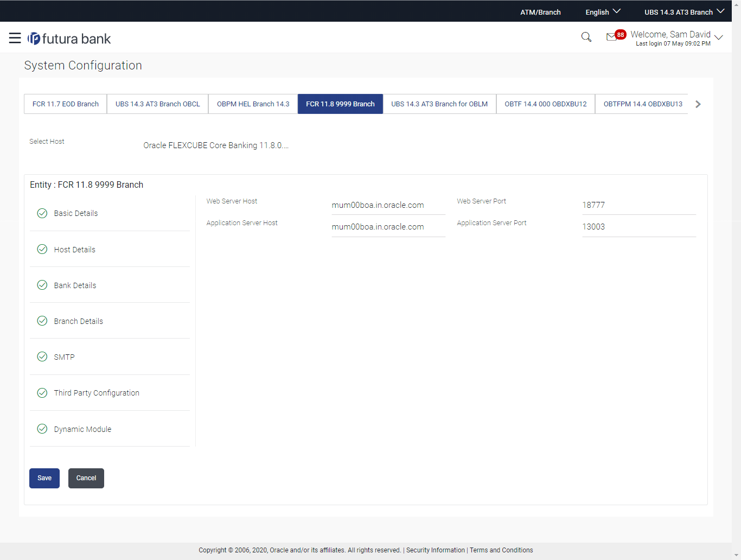The width and height of the screenshot is (741, 560).
Task: Open the Security Information link
Action: (x=436, y=550)
